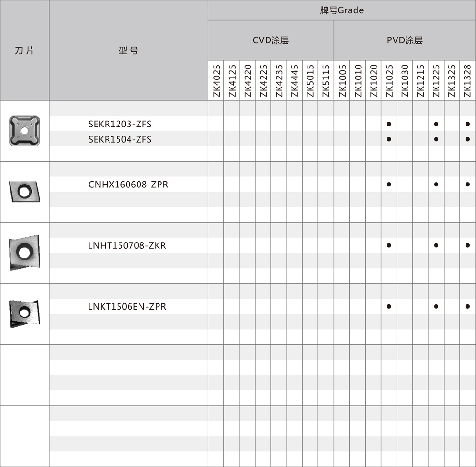Viewport: 476px width, 467px height.
Task: Click the 牌号Grade top header
Action: pyautogui.click(x=341, y=10)
